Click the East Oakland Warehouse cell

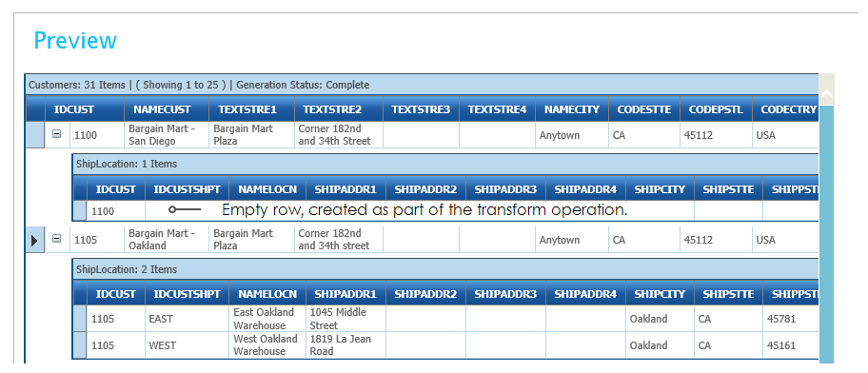[267, 319]
